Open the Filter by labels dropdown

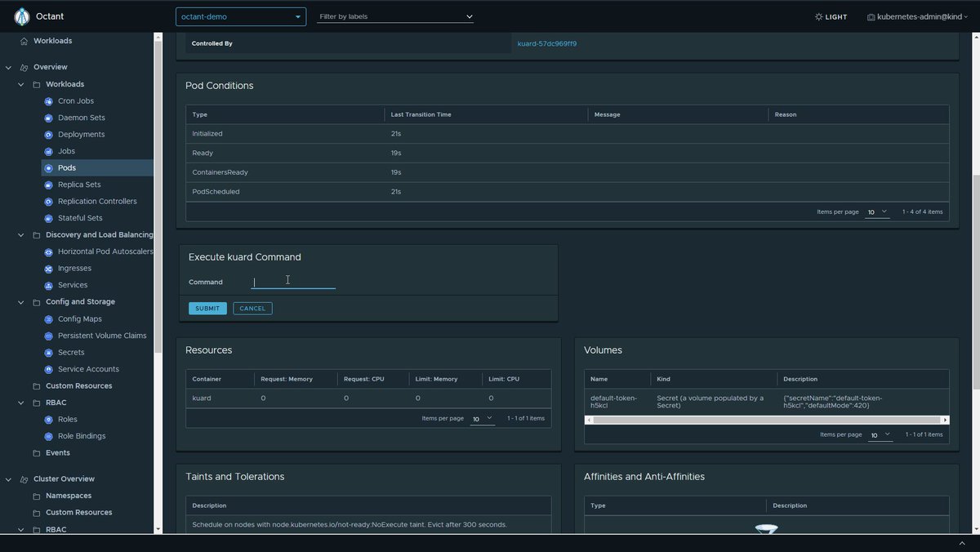(395, 16)
